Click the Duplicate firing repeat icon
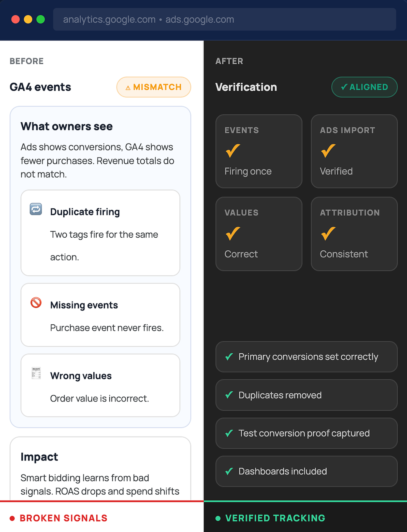 click(x=36, y=209)
